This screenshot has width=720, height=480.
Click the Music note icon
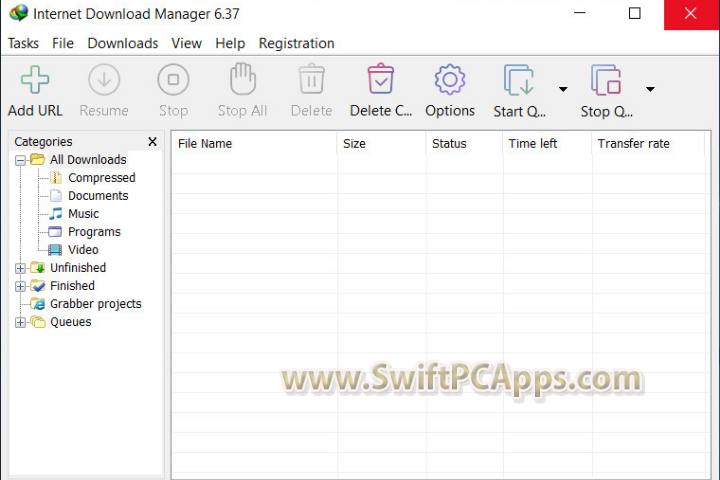(56, 214)
